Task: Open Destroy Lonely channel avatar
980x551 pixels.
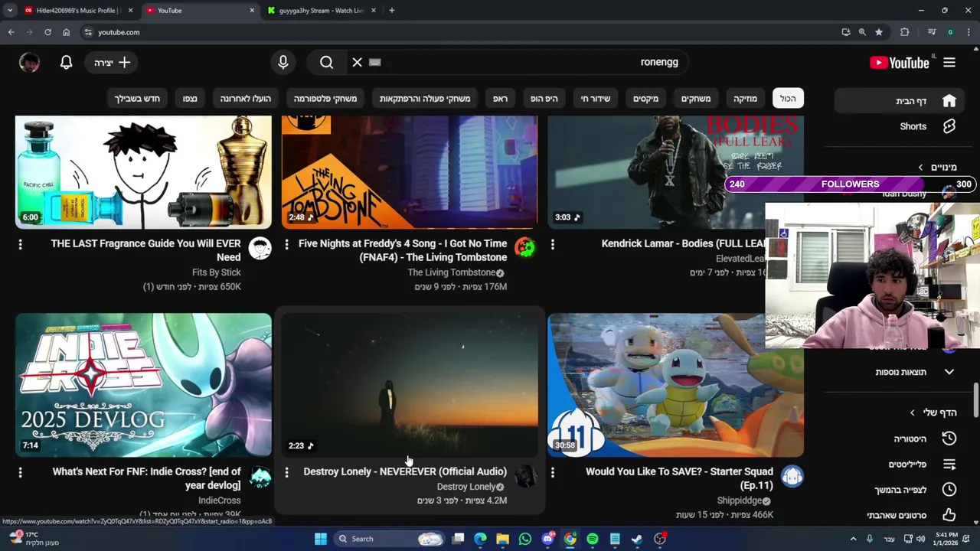Action: [525, 477]
